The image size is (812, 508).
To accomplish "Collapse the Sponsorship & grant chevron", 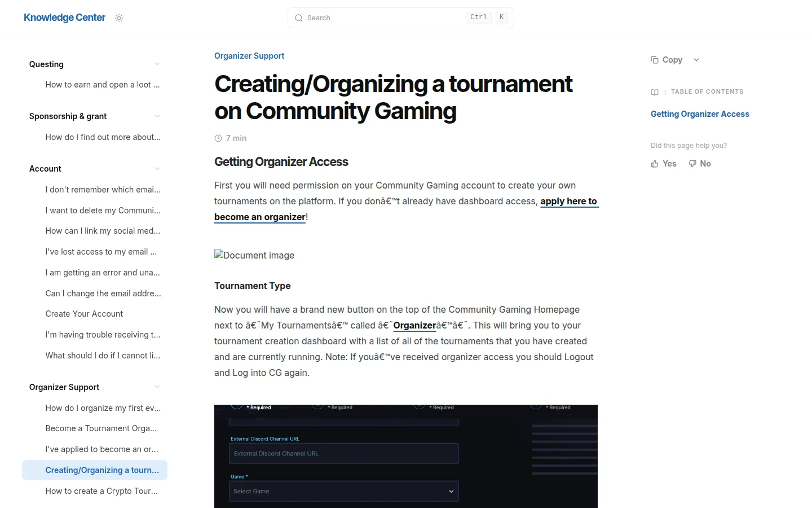I will pos(157,116).
